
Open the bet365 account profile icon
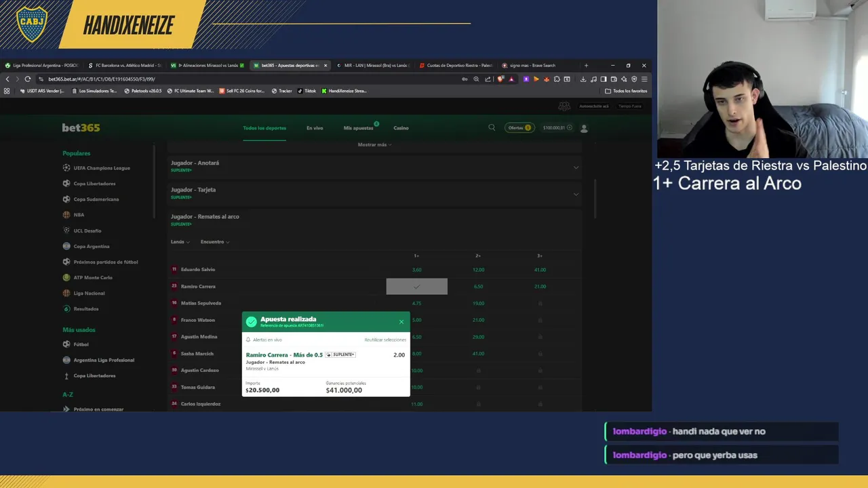584,127
